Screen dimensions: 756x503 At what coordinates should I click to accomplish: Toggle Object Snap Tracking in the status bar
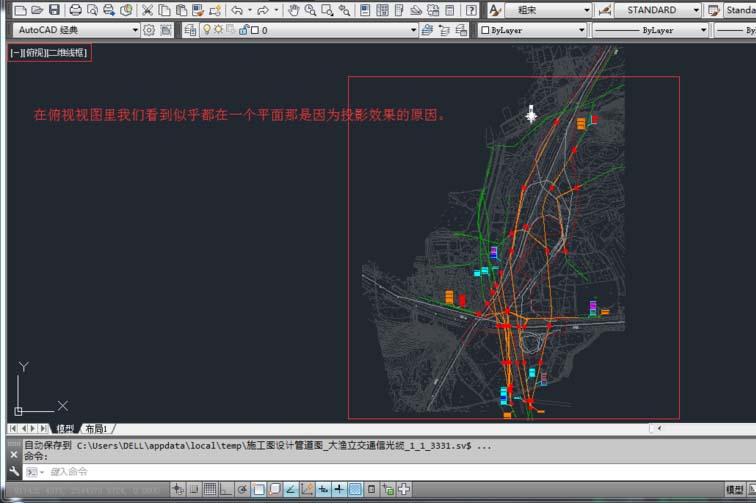291,489
